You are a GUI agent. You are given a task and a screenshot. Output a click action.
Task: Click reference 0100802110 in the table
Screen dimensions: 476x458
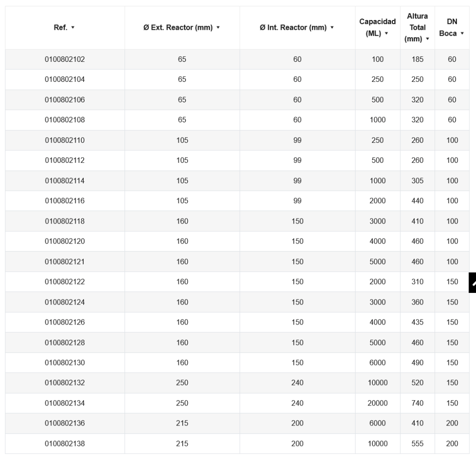coord(65,140)
